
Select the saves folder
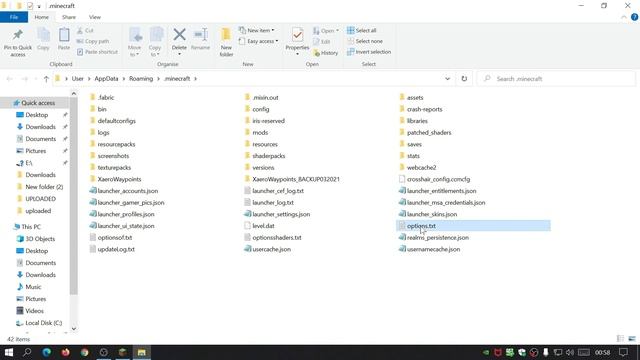[414, 144]
